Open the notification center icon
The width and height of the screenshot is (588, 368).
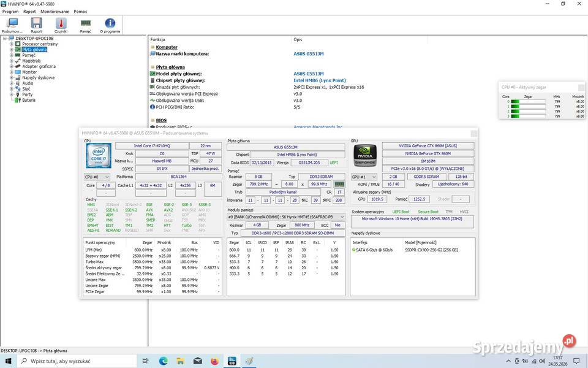click(x=576, y=361)
